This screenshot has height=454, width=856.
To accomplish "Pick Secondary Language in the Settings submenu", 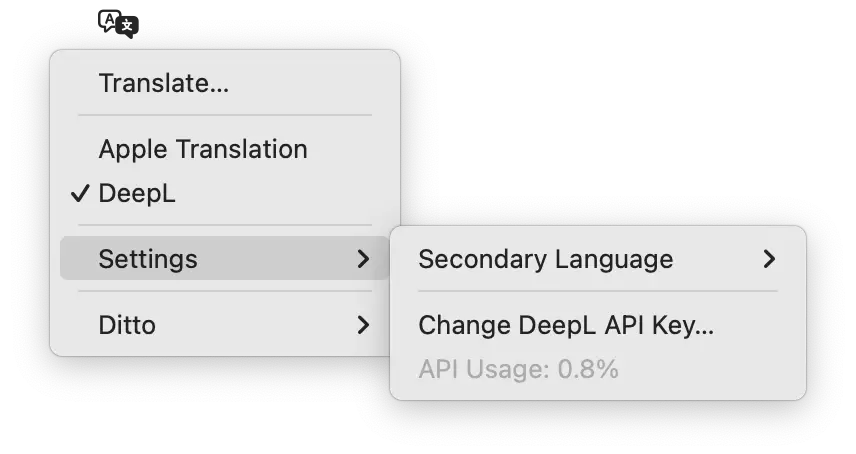I will tap(546, 260).
